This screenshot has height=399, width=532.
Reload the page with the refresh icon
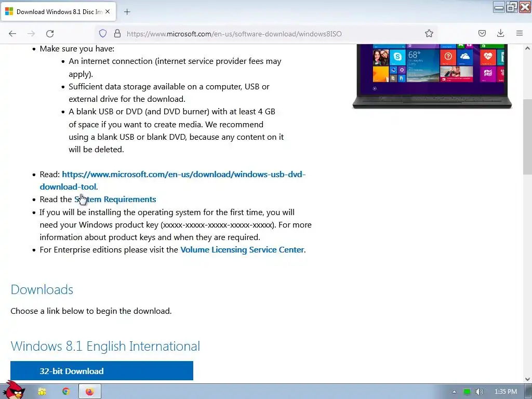coord(50,34)
